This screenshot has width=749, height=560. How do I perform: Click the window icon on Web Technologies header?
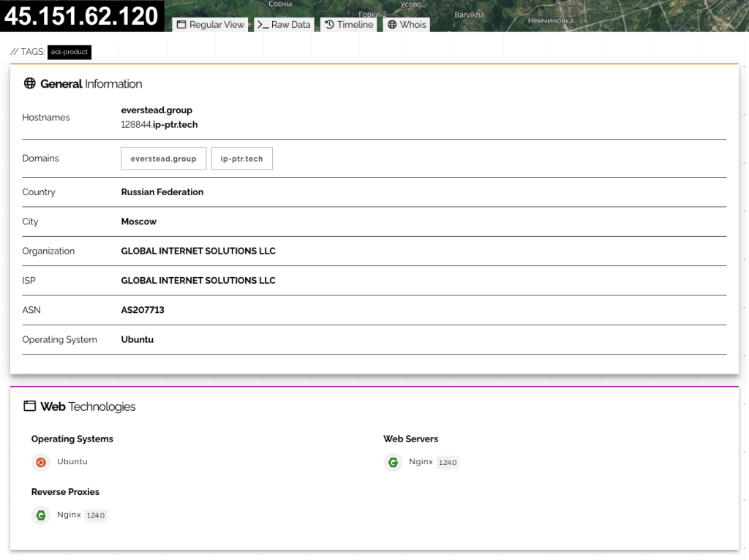click(30, 406)
